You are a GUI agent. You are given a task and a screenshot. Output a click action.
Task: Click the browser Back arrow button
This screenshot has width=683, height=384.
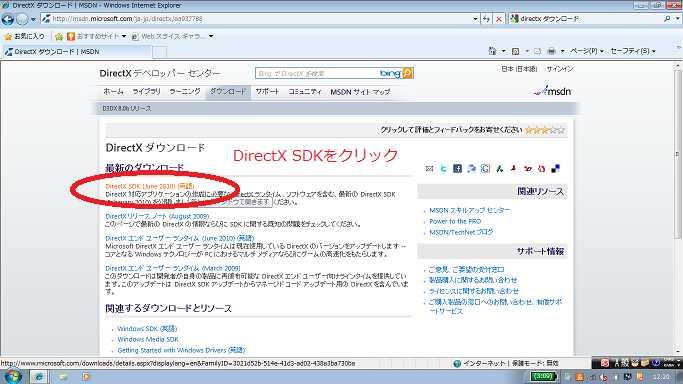(x=8, y=19)
